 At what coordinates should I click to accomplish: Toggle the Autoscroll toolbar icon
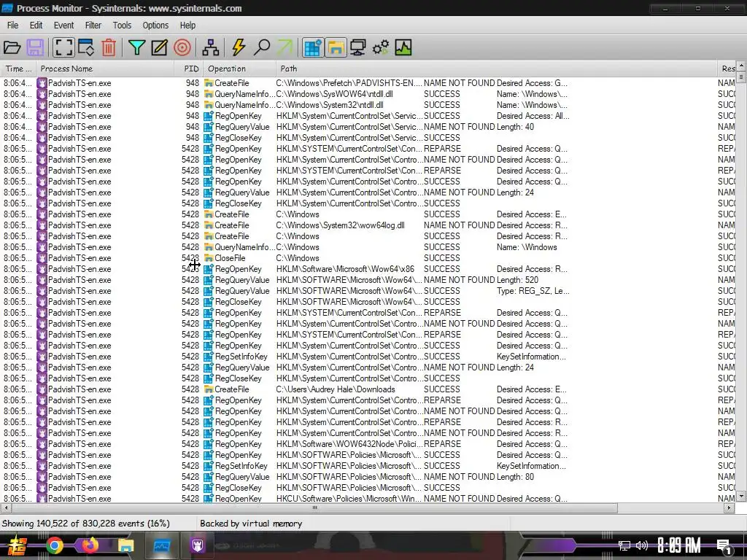[x=86, y=47]
